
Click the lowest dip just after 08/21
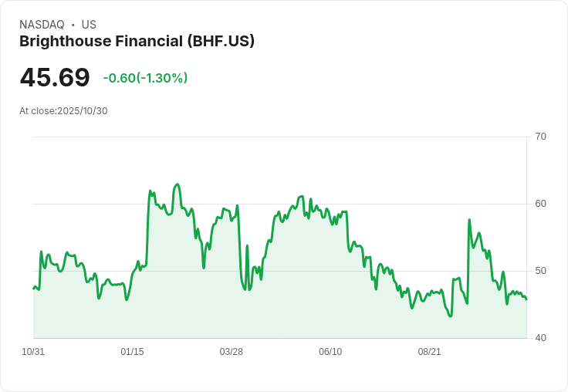tap(450, 316)
